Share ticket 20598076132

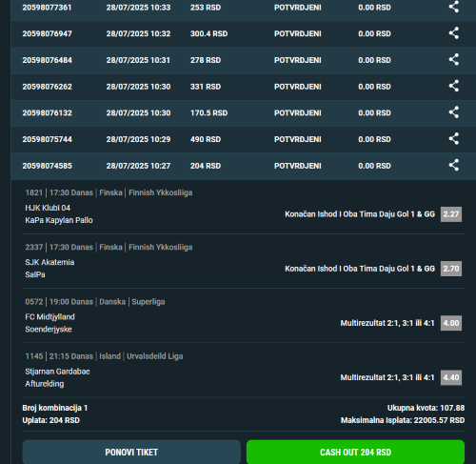point(454,112)
